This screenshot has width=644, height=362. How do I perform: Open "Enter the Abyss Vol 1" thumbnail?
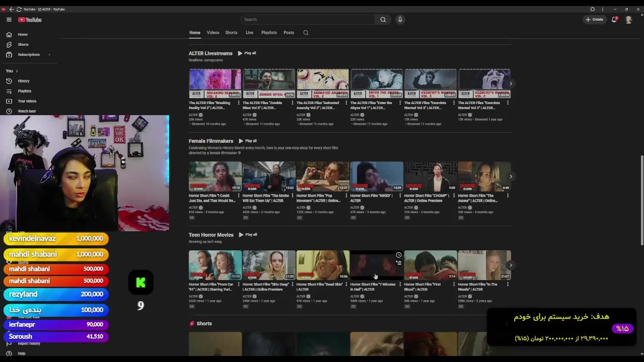377,83
